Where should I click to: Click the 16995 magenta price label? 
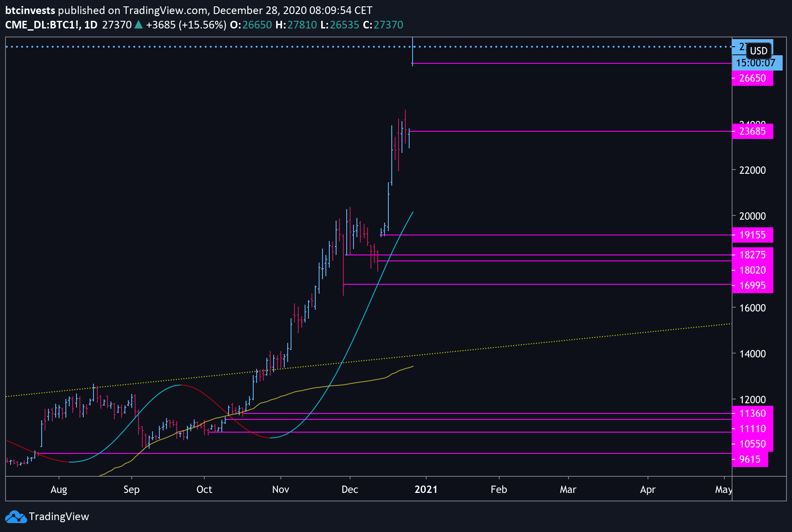coord(752,286)
